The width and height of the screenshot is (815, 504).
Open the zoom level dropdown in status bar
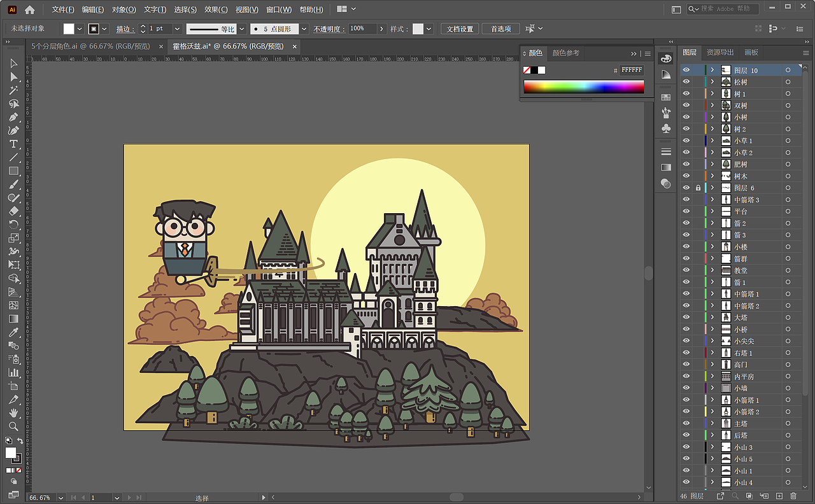click(61, 498)
